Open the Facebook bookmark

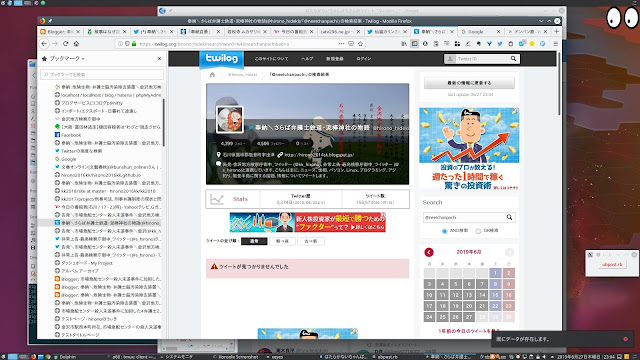click(x=71, y=135)
